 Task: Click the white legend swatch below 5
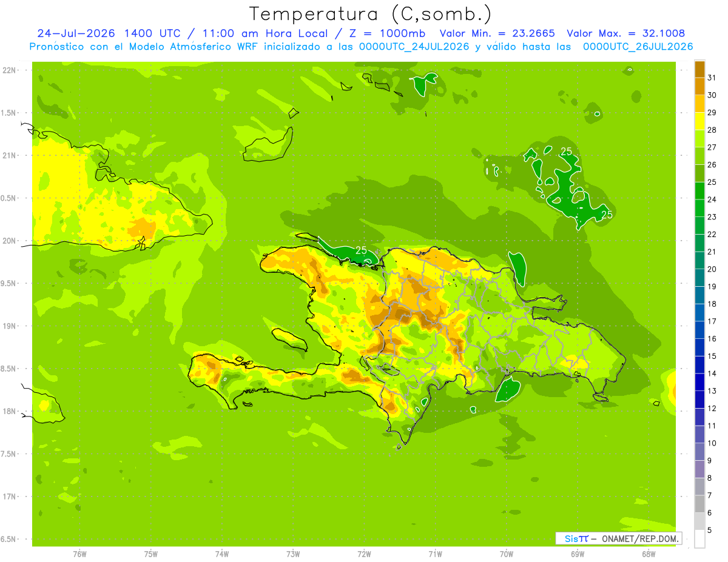(x=699, y=539)
